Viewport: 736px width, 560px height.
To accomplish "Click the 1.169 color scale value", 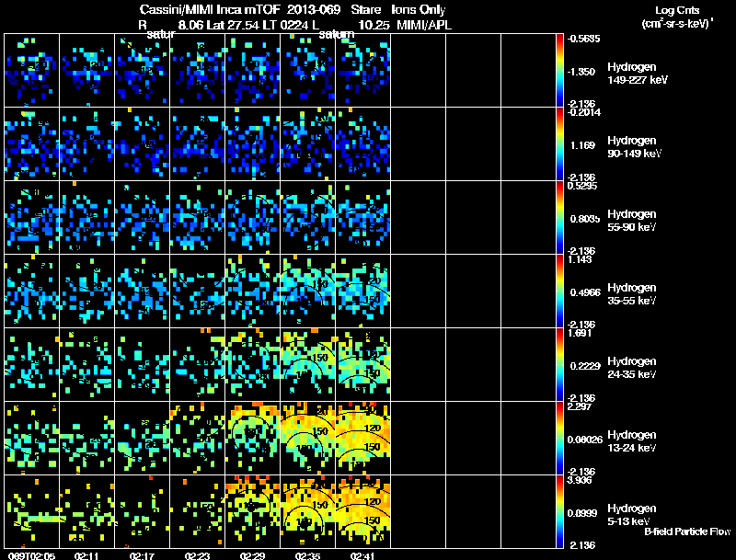I will click(582, 145).
